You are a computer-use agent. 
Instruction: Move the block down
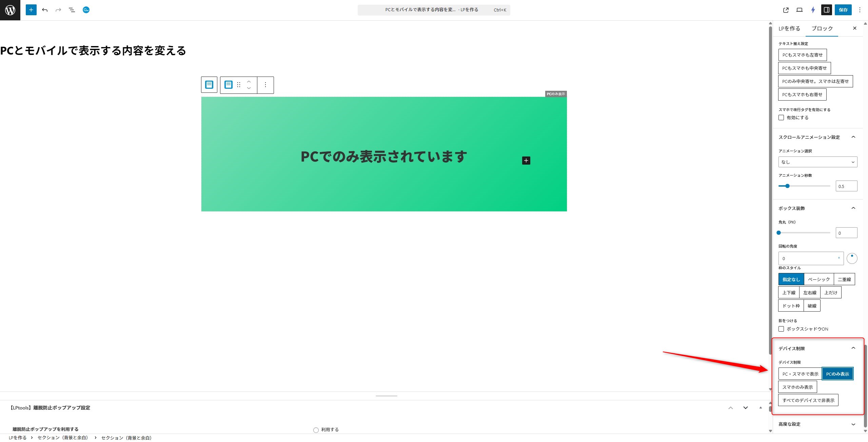(249, 88)
